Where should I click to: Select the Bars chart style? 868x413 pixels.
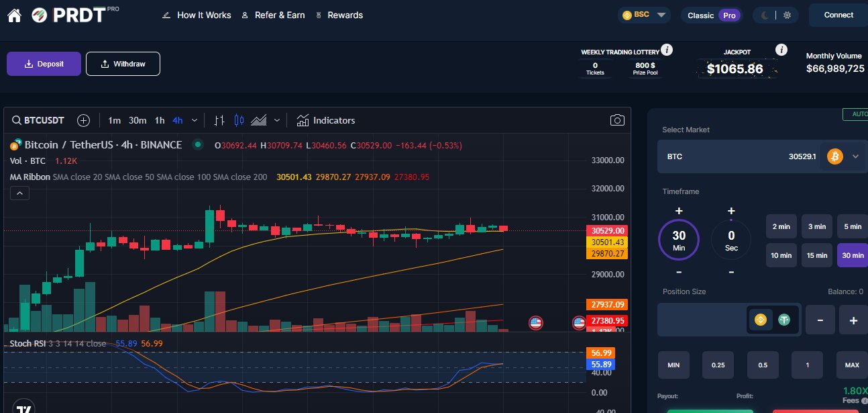pyautogui.click(x=219, y=120)
